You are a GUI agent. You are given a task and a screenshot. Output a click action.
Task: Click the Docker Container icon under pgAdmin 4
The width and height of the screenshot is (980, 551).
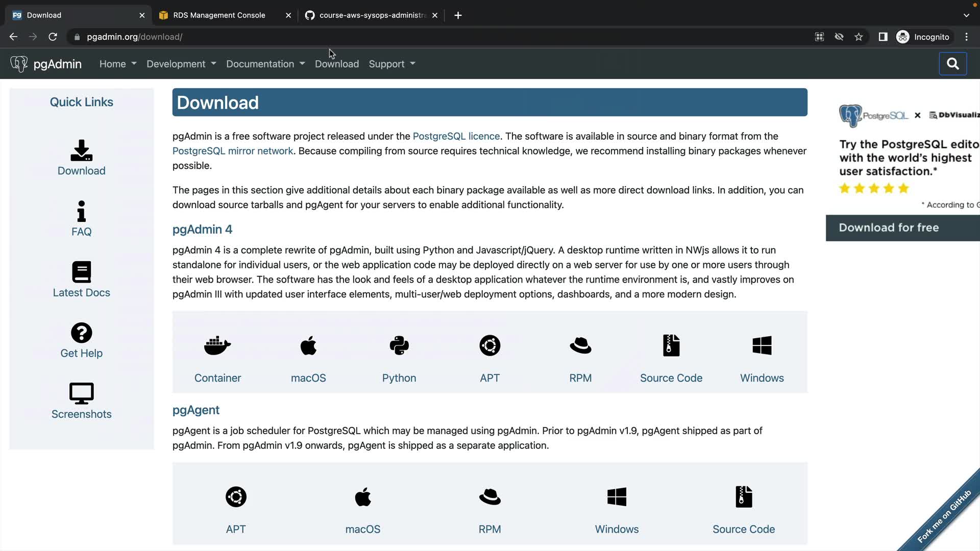pos(217,345)
